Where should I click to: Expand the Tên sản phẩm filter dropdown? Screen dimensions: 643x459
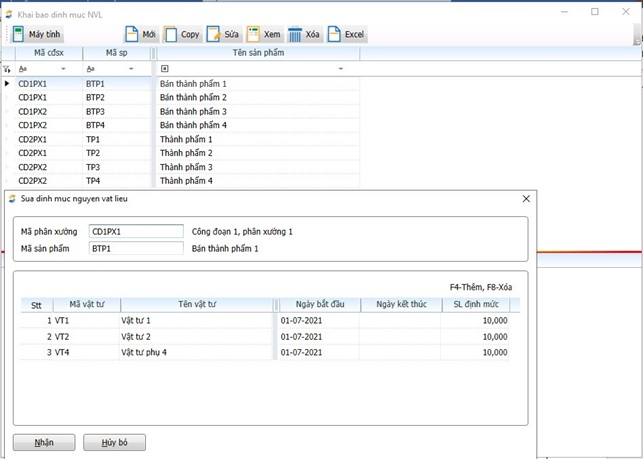(340, 69)
